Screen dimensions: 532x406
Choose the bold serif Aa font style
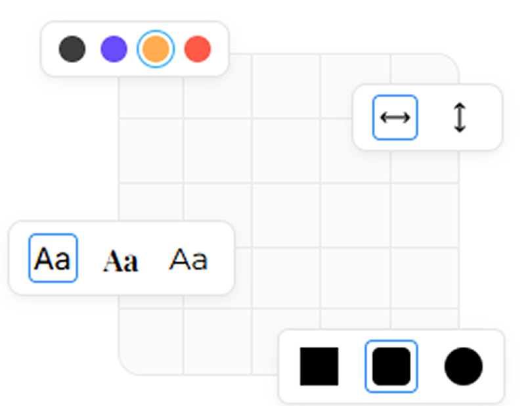[x=120, y=261]
